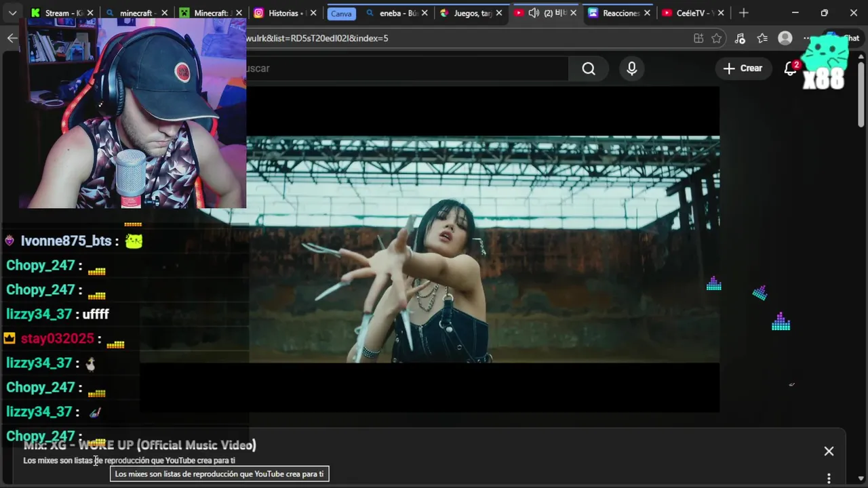Add page to favorites with star icon
The height and width of the screenshot is (488, 868).
[x=717, y=39]
